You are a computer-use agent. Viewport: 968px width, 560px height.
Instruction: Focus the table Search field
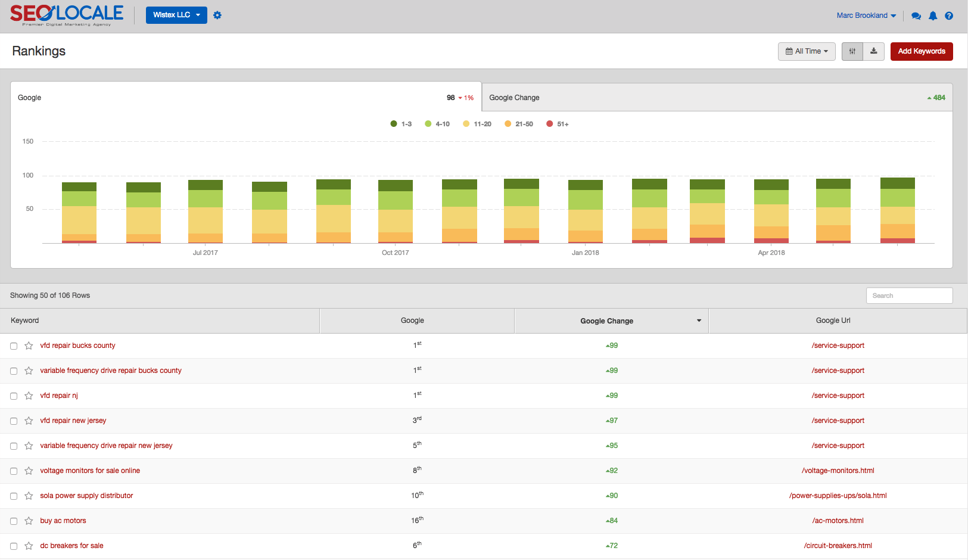click(909, 295)
